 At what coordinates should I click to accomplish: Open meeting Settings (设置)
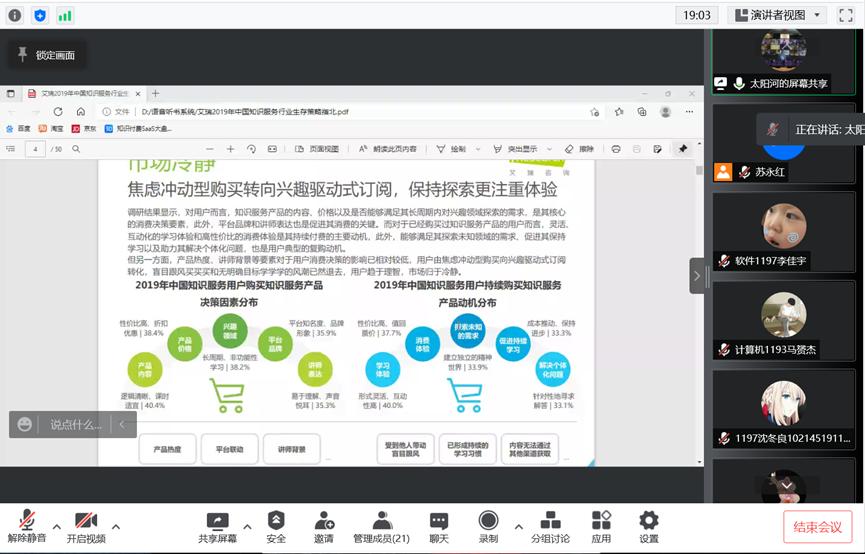[649, 527]
